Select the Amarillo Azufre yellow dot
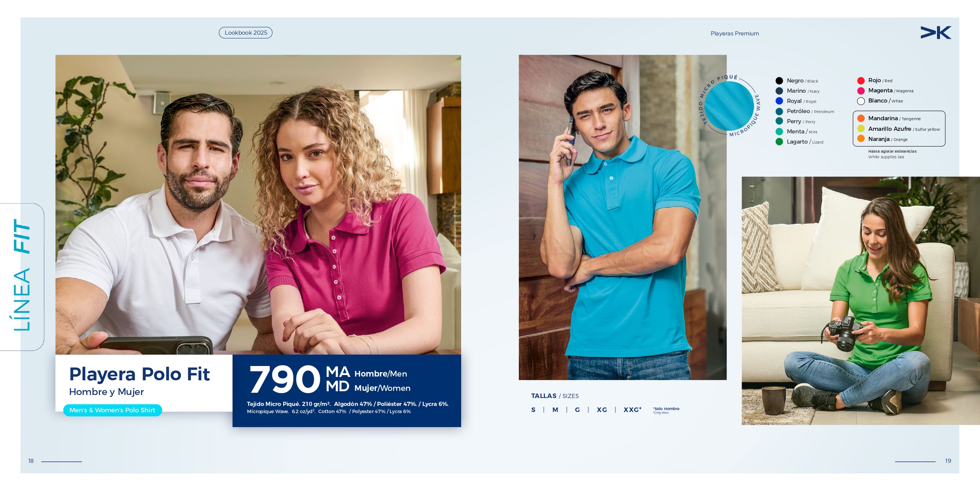The image size is (980, 490). (x=861, y=129)
